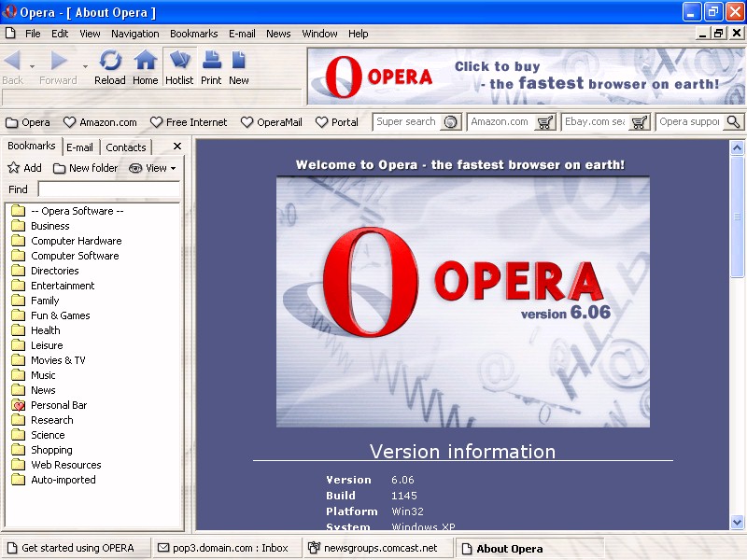The height and width of the screenshot is (560, 747).
Task: Add a new bookmark with star icon
Action: pos(25,168)
